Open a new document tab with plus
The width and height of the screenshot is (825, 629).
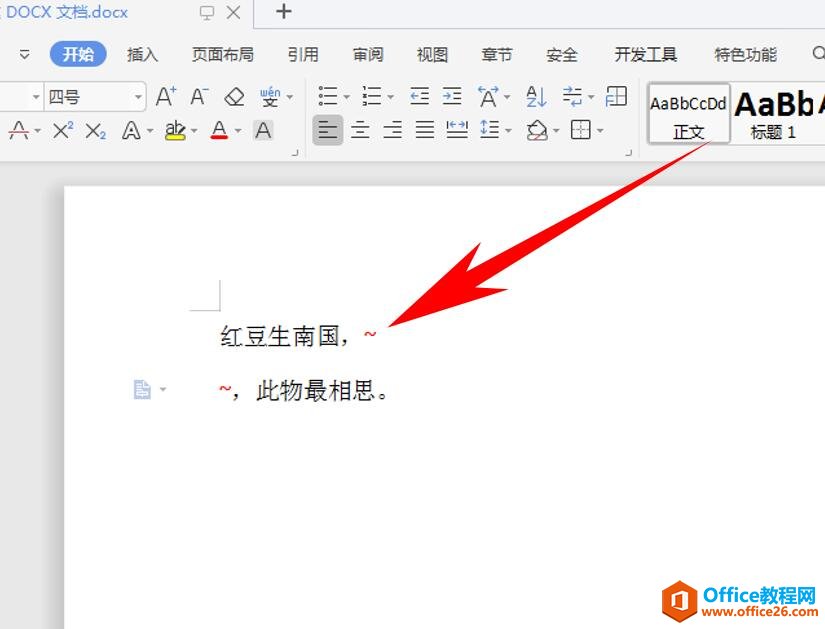[284, 11]
